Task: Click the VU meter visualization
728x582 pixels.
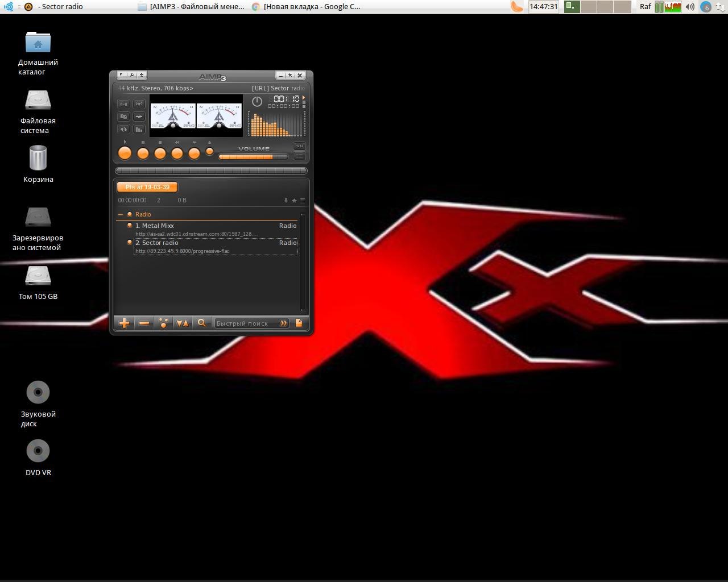Action: (x=196, y=117)
